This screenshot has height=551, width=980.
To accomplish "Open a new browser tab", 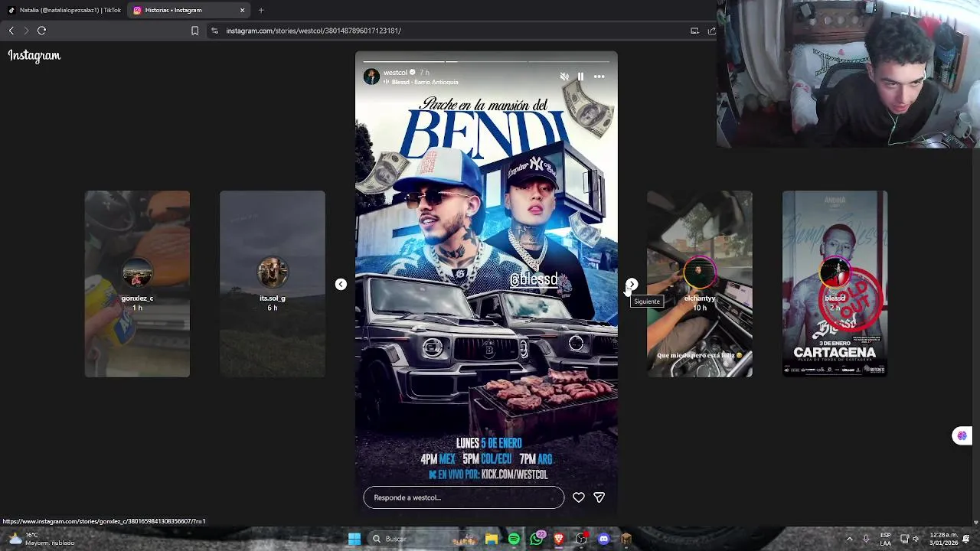I will pos(261,10).
